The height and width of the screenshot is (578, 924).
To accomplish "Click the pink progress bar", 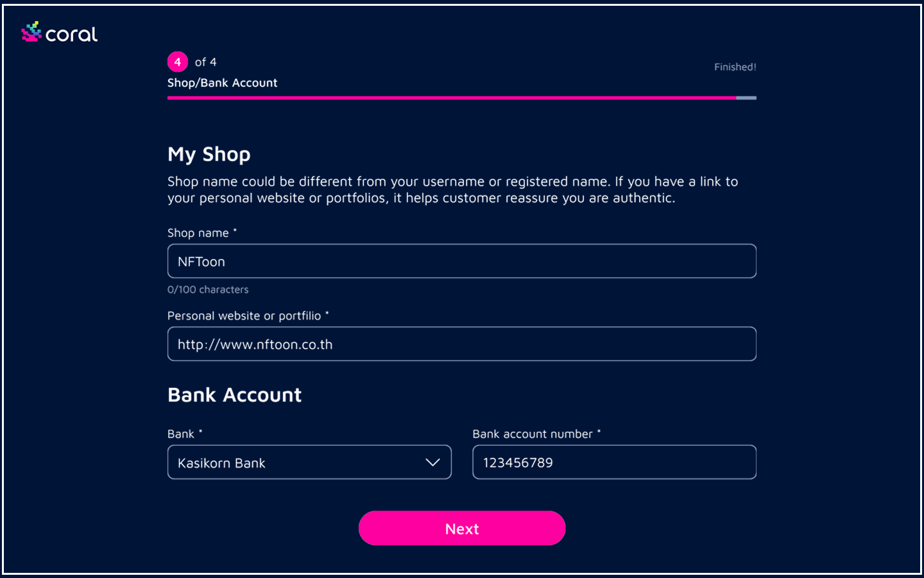I will (x=449, y=98).
